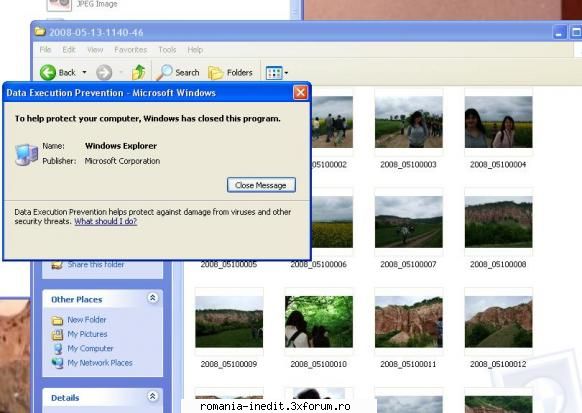Screen dimensions: 582x413
Task: Open My Network Places link
Action: tap(100, 363)
